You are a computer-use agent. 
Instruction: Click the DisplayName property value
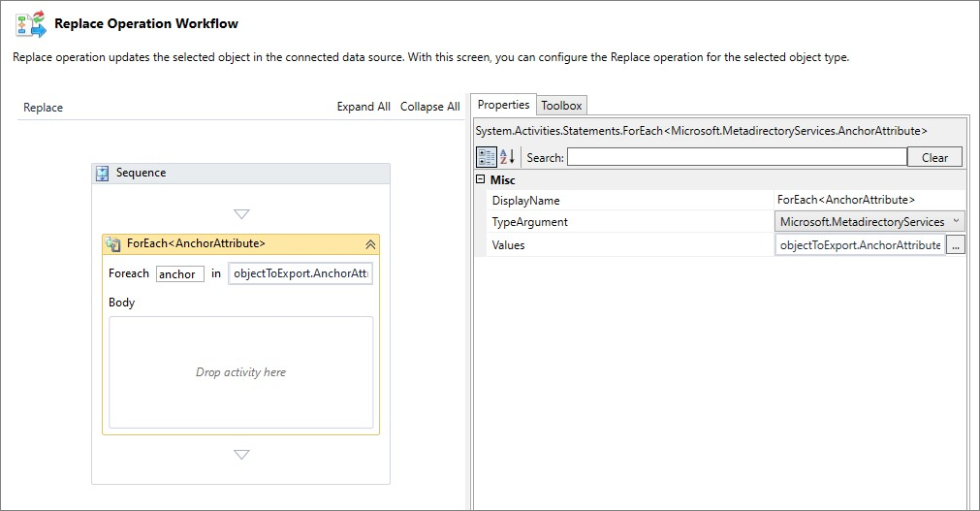(869, 200)
